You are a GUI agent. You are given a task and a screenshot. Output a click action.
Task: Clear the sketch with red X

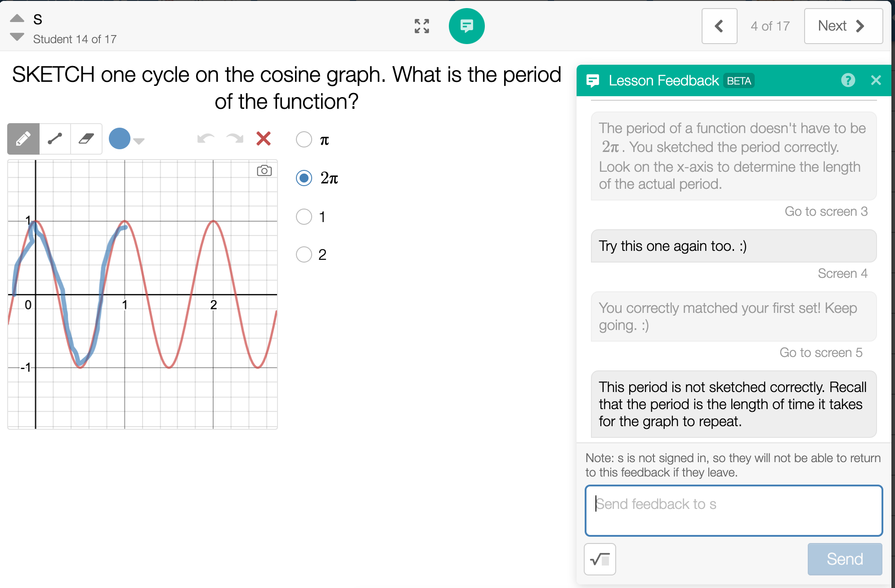(x=264, y=138)
